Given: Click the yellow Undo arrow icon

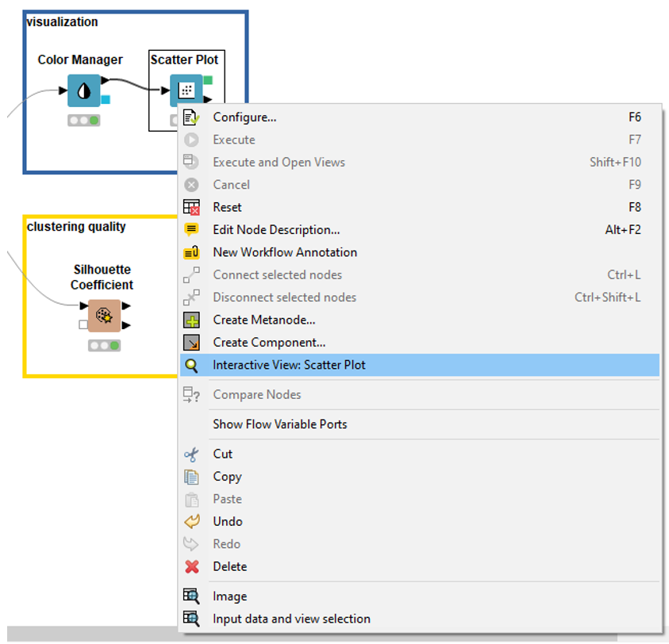Looking at the screenshot, I should click(x=191, y=521).
